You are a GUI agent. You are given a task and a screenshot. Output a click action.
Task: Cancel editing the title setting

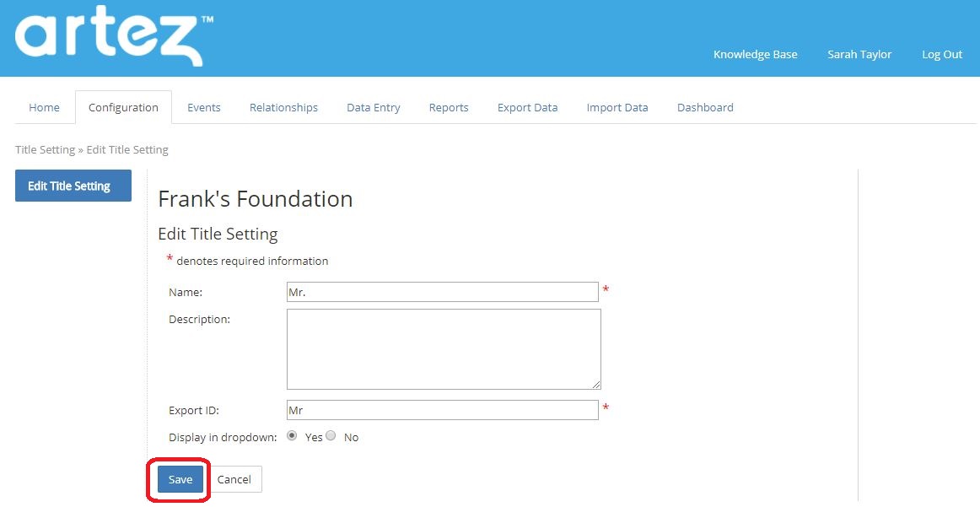(234, 479)
